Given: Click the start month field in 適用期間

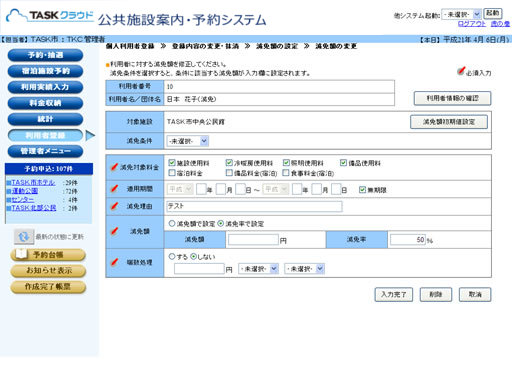Looking at the screenshot, I should tap(221, 189).
